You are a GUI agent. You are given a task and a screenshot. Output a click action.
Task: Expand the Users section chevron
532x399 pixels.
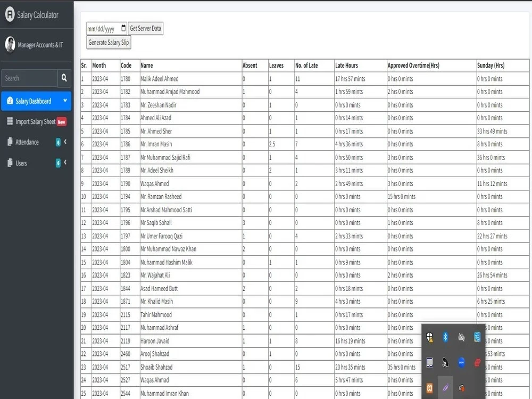point(66,163)
